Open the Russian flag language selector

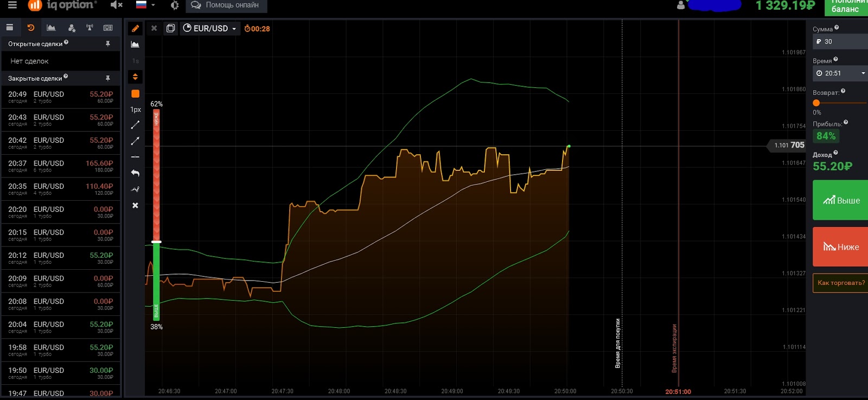pyautogui.click(x=145, y=5)
